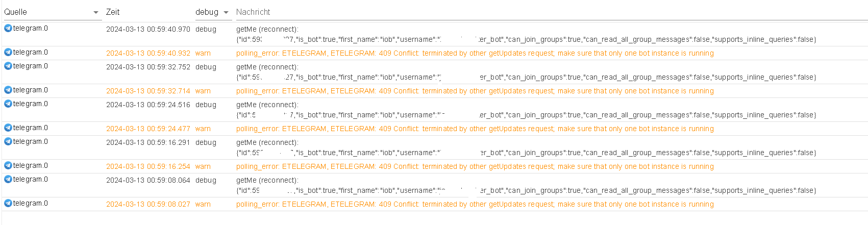
Task: Click Telegram icon in 00:59:32.714 warn row
Action: tap(8, 90)
